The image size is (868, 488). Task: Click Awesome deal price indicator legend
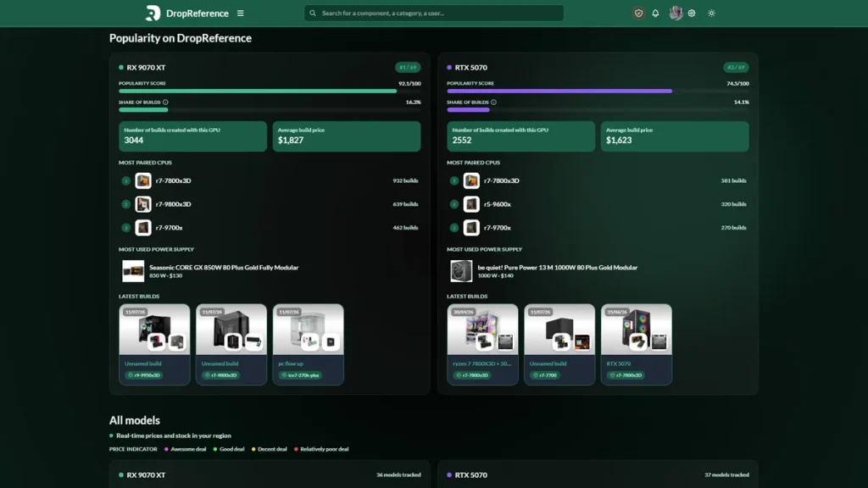tap(186, 449)
